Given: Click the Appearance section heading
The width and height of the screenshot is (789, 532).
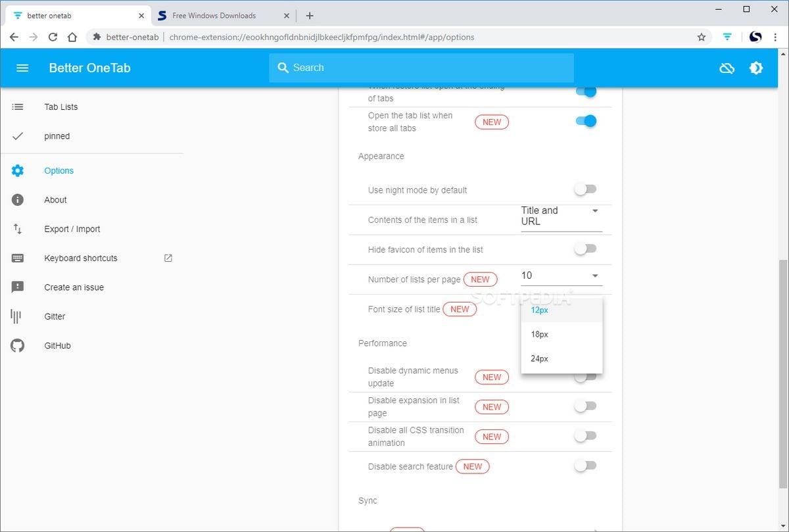Looking at the screenshot, I should 381,156.
